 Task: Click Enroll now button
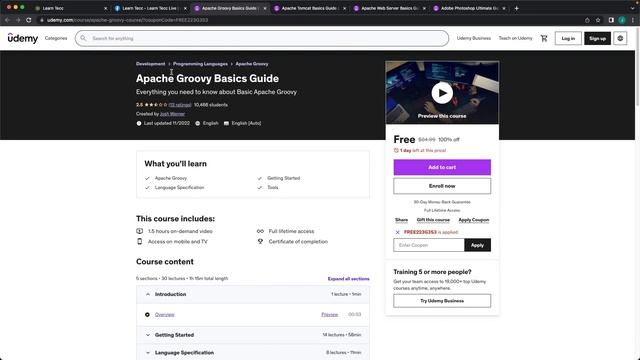coord(442,186)
